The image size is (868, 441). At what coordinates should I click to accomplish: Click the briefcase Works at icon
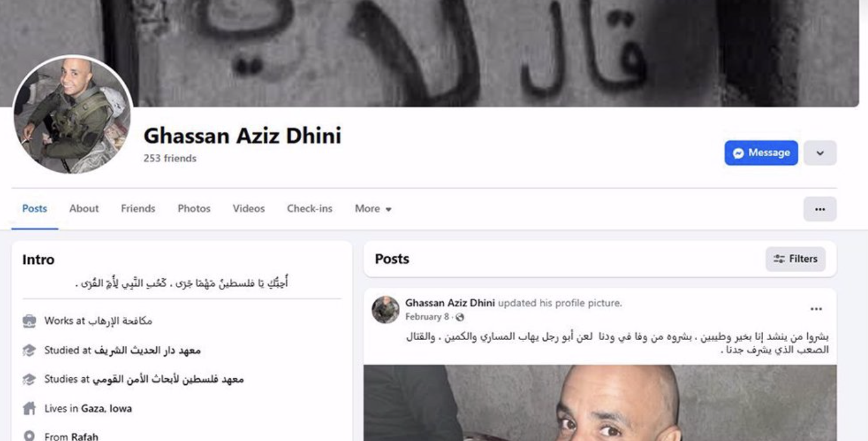(29, 321)
